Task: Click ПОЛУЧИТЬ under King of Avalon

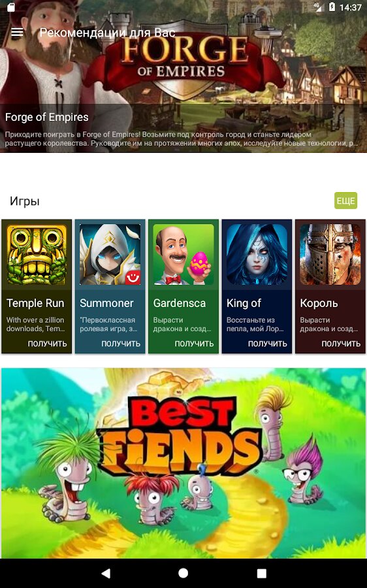Action: point(268,344)
